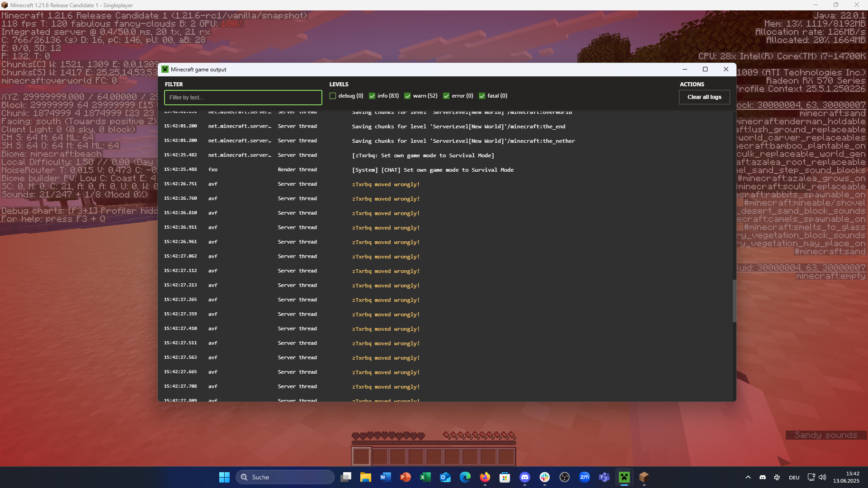Screen dimensions: 868x488
Task: Untick the fatal (0) level checkbox
Action: pyautogui.click(x=482, y=96)
